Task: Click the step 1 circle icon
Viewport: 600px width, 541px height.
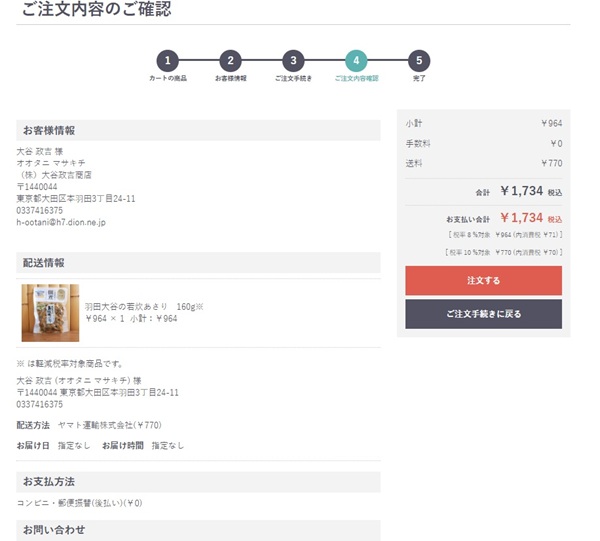Action: click(168, 61)
